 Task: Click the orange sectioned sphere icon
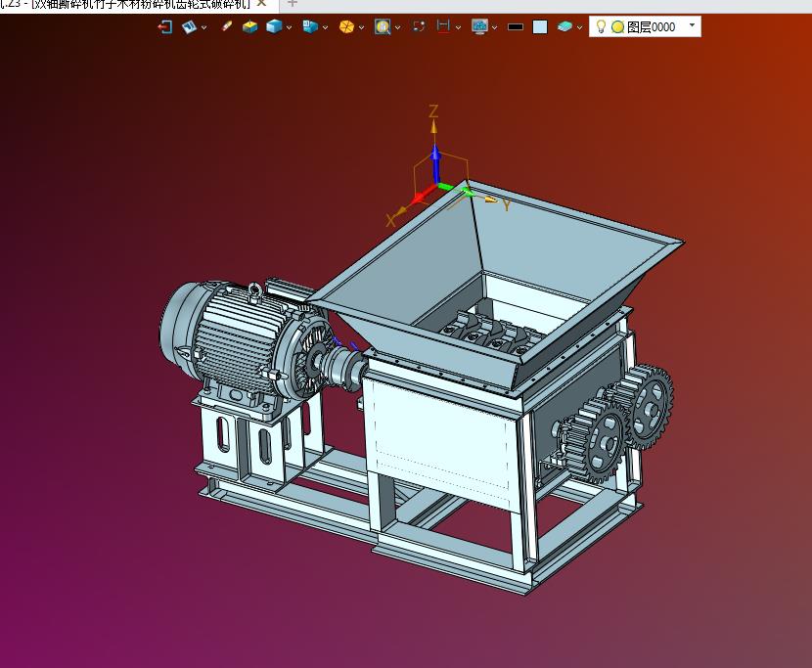[x=346, y=26]
